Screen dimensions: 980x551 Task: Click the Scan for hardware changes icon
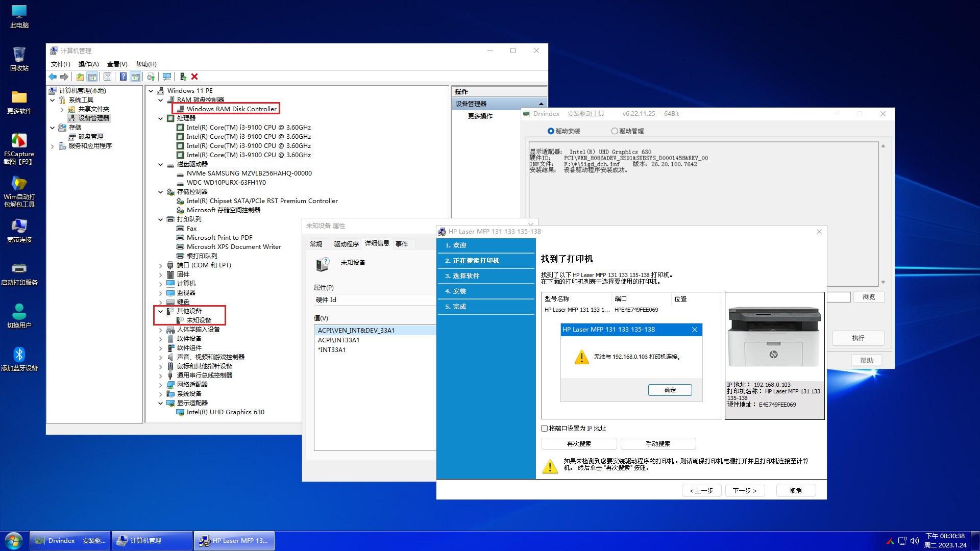167,77
